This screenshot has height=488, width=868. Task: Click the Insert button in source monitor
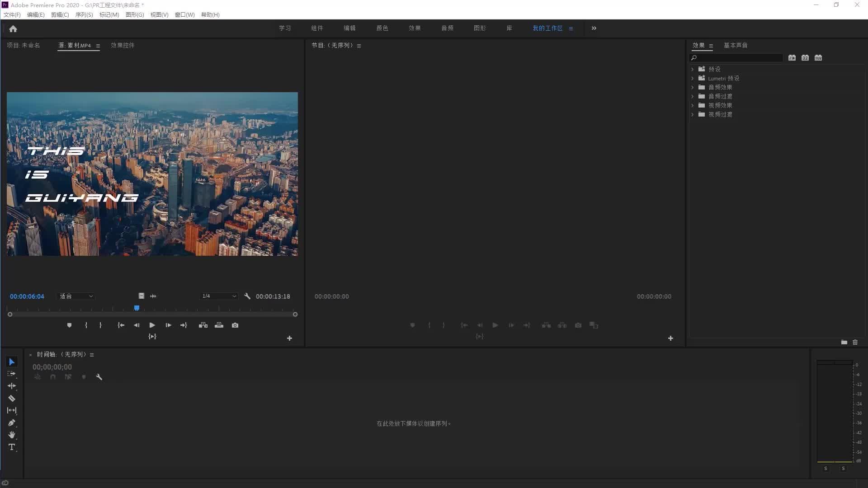[203, 325]
